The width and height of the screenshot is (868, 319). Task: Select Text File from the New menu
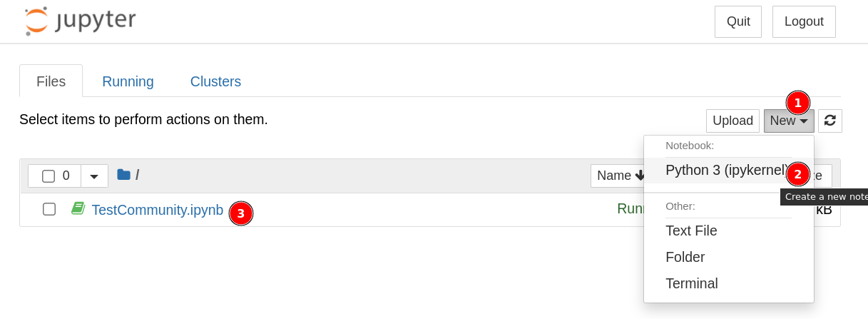(691, 231)
